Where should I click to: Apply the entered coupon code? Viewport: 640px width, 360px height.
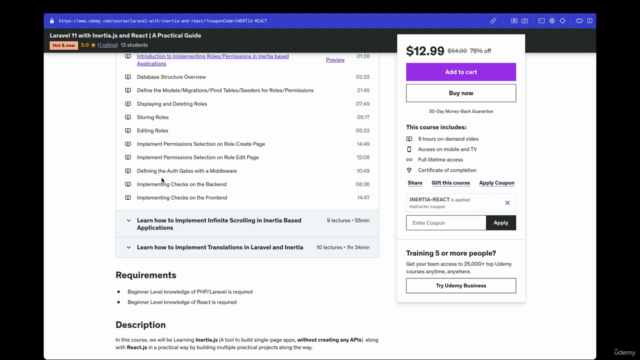tap(501, 223)
